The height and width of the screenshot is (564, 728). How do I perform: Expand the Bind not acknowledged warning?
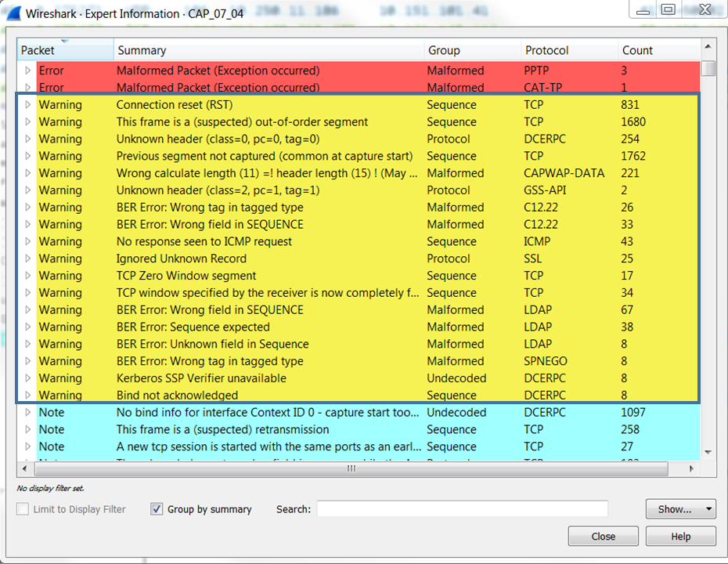[28, 396]
